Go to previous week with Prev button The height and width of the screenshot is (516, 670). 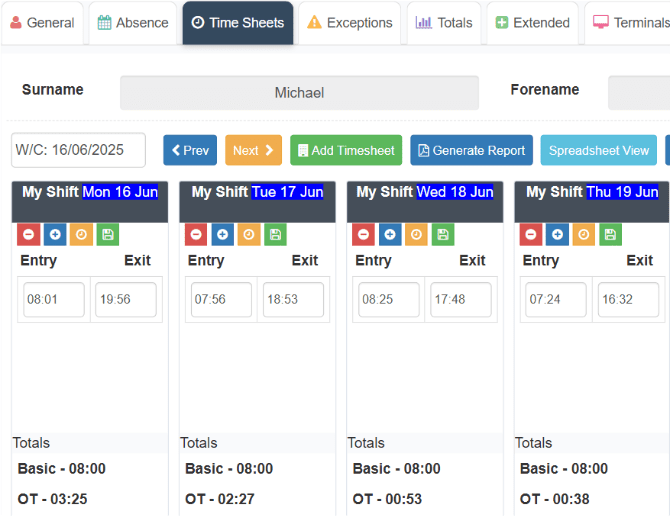[x=190, y=151]
